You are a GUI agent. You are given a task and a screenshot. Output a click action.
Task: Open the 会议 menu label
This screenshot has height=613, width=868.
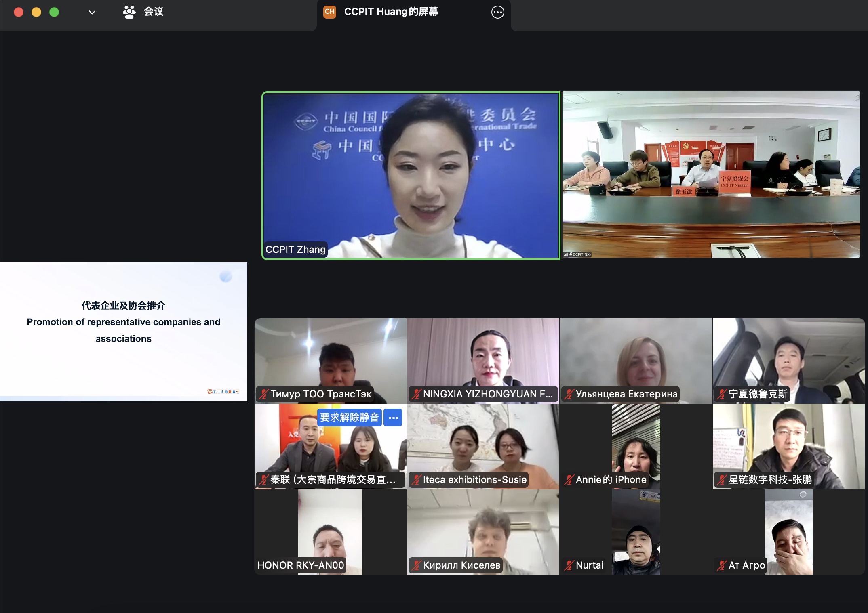[154, 12]
